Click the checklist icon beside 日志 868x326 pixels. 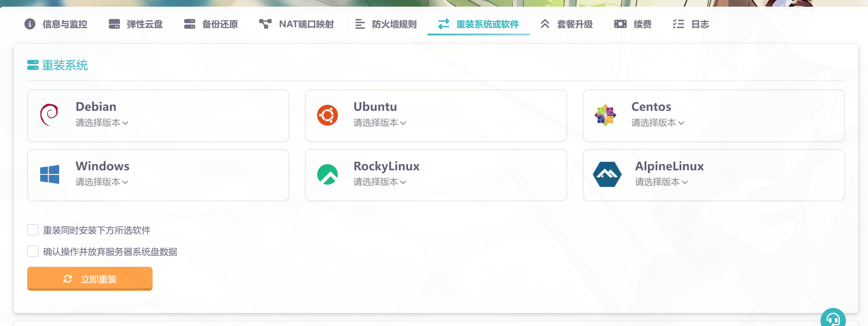coord(678,24)
